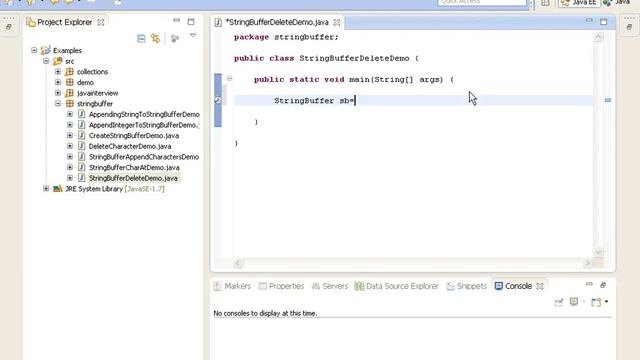This screenshot has width=640, height=360.
Task: Click the collections package icon
Action: pos(70,71)
